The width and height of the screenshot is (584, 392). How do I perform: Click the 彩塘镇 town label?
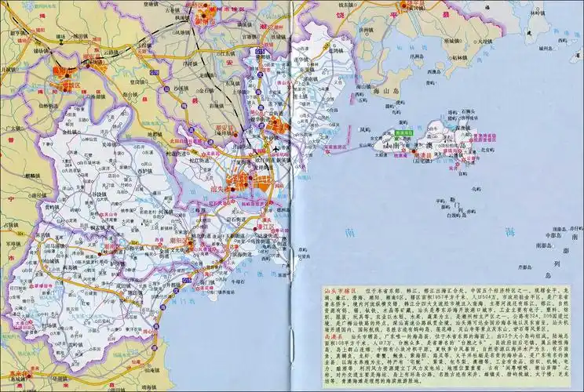216,106
